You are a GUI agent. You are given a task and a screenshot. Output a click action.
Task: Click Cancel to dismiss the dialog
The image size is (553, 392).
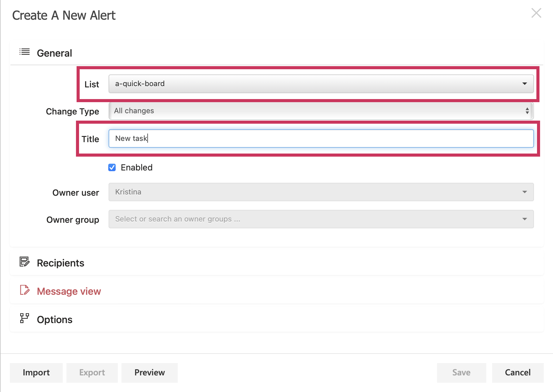tap(517, 372)
